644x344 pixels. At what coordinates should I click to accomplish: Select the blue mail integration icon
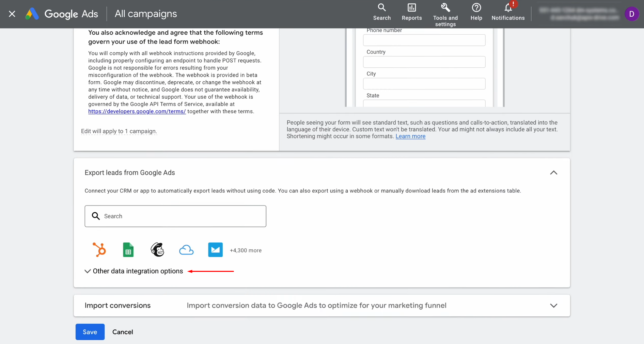[x=215, y=250]
